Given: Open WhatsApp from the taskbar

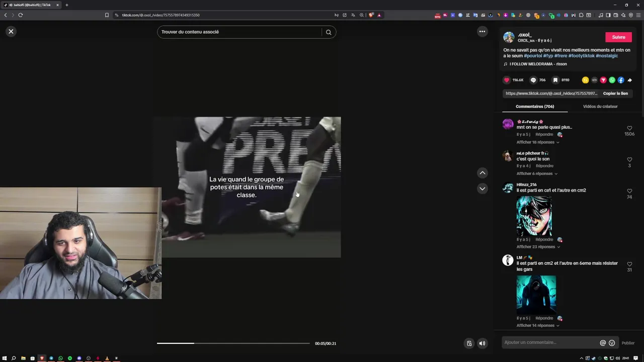Looking at the screenshot, I should (x=60, y=358).
